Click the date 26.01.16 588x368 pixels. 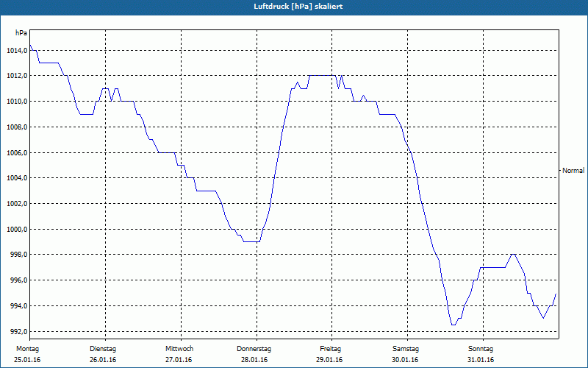103,360
